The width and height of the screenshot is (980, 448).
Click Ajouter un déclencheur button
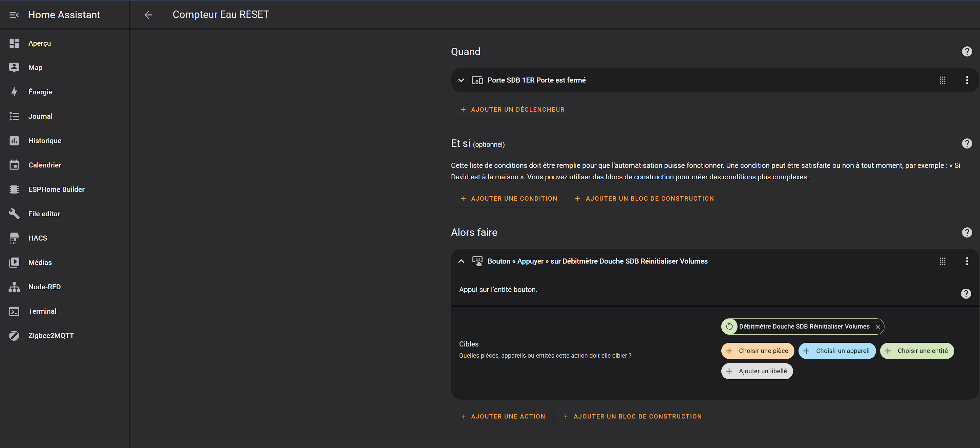(x=512, y=109)
